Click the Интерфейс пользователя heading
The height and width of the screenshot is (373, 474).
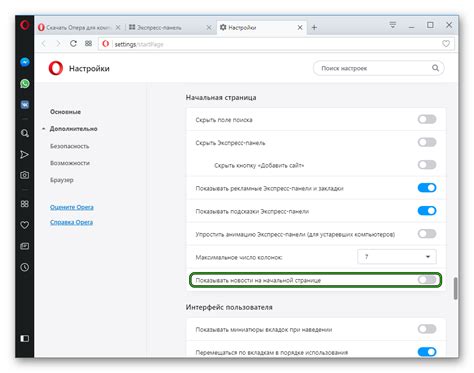pyautogui.click(x=229, y=307)
